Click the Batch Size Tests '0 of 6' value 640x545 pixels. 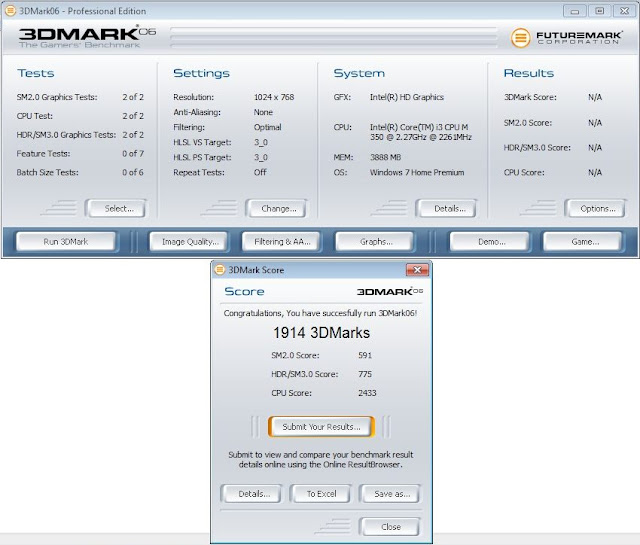133,172
